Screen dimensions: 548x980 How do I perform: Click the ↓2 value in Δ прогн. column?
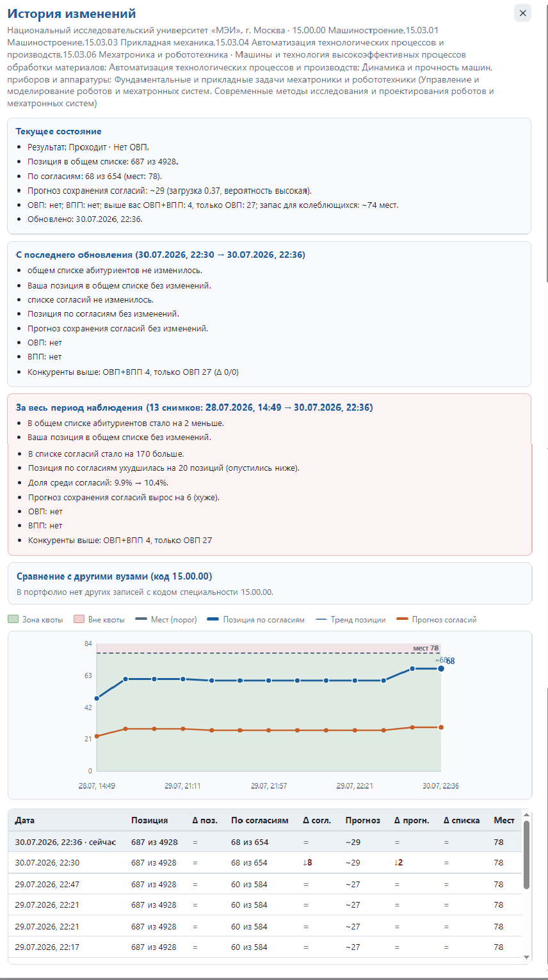pos(399,862)
